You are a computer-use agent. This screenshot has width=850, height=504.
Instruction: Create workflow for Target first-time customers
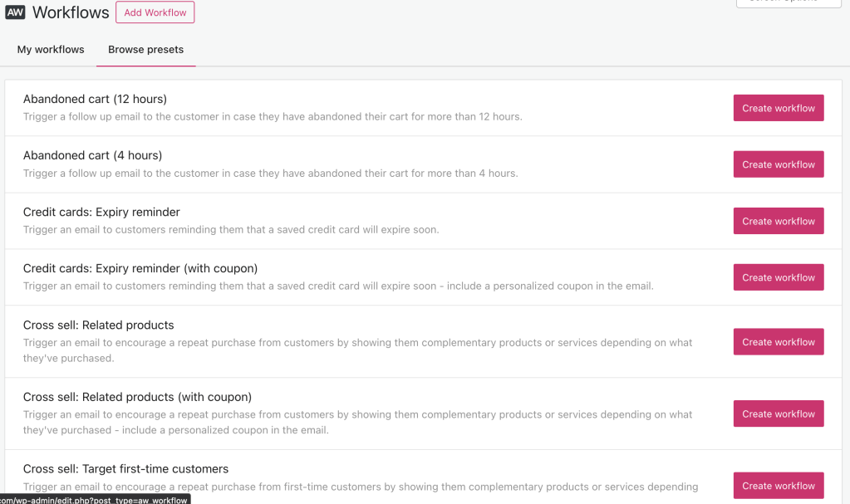pos(778,486)
